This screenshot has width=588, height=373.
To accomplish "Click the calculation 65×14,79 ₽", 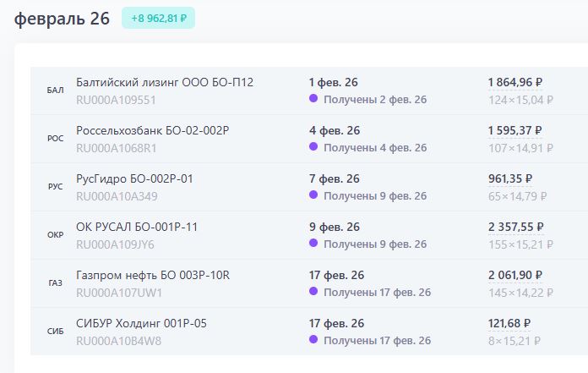I will (518, 196).
